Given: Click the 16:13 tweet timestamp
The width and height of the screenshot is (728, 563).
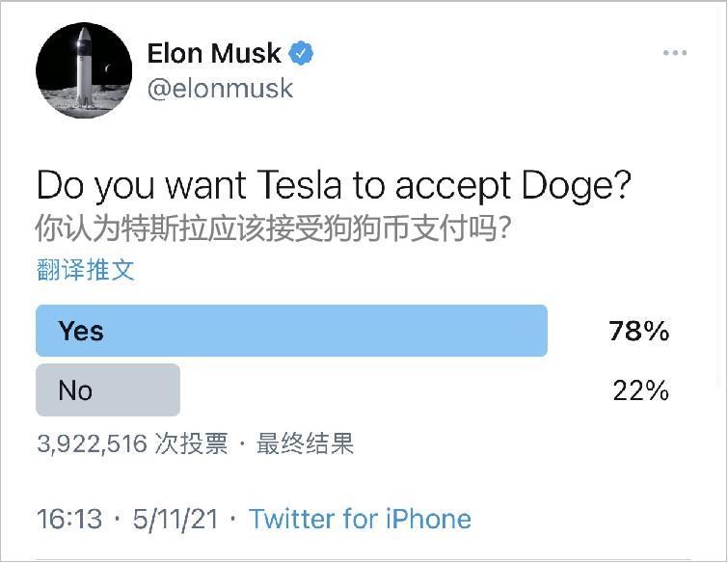Looking at the screenshot, I should tap(68, 520).
